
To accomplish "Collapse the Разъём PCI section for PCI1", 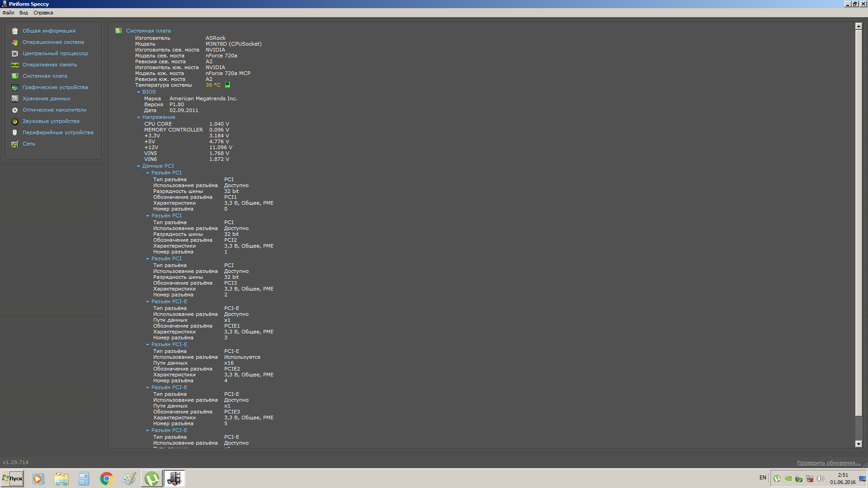I will (x=147, y=173).
